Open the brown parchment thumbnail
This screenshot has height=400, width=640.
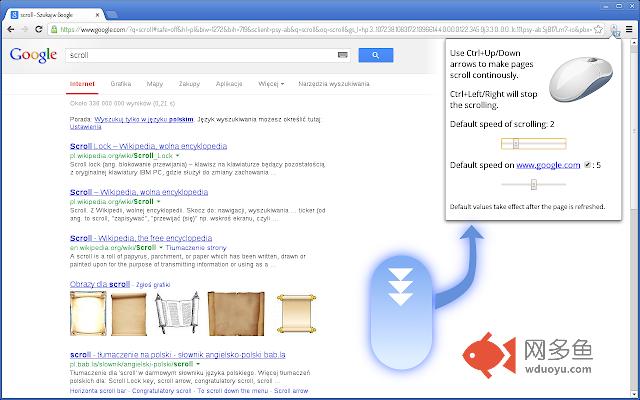click(x=236, y=313)
